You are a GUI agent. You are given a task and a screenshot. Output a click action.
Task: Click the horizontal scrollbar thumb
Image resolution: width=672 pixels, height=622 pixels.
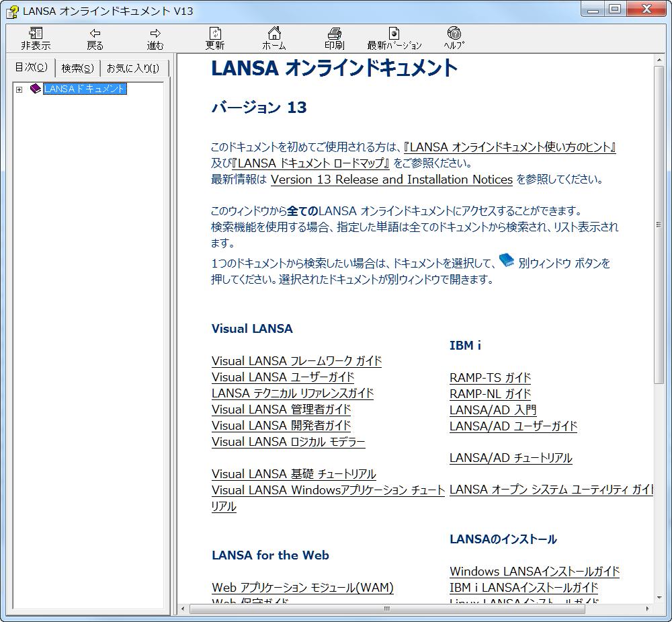point(388,609)
